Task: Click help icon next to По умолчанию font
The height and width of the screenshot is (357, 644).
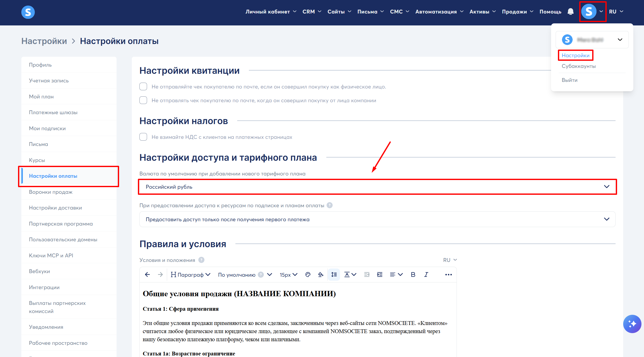Action: [261, 275]
